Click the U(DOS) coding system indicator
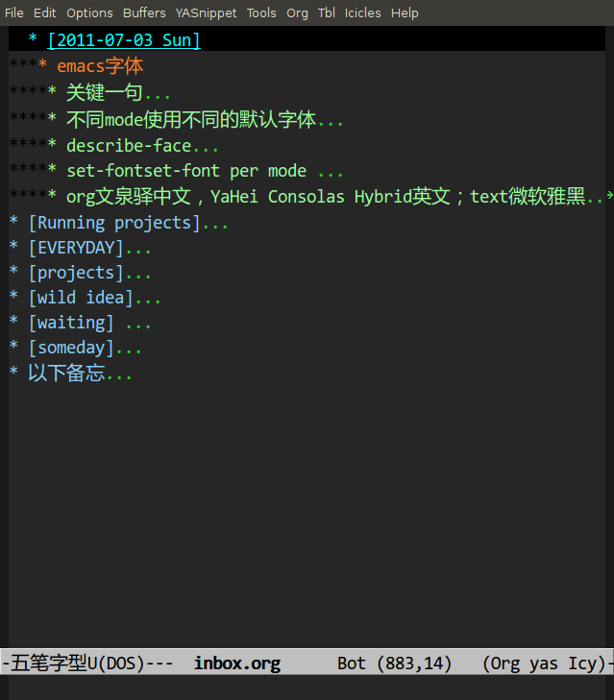Viewport: 614px width, 700px height. tap(115, 664)
